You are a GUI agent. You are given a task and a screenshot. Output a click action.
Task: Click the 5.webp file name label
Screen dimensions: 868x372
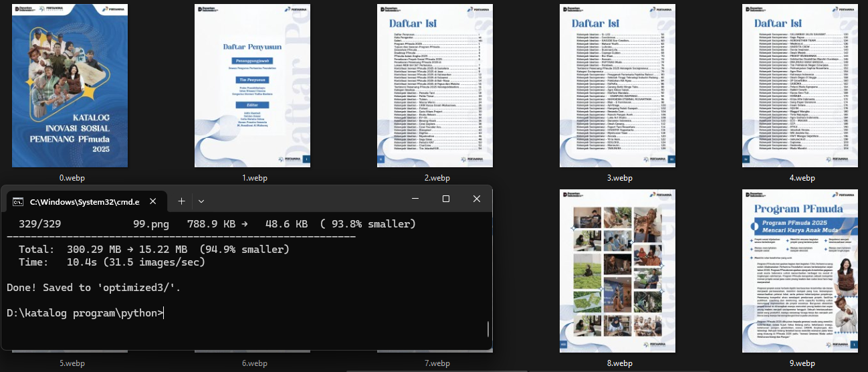pyautogui.click(x=70, y=363)
